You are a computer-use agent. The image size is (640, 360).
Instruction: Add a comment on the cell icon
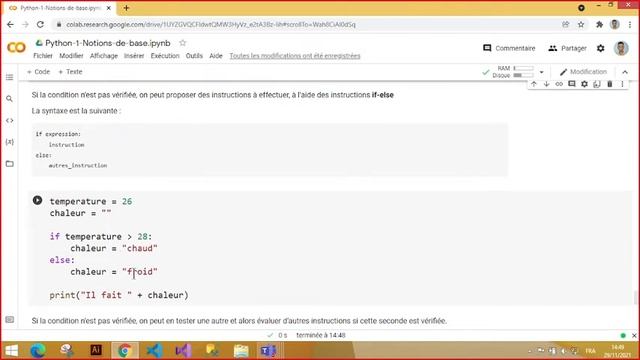tap(572, 84)
